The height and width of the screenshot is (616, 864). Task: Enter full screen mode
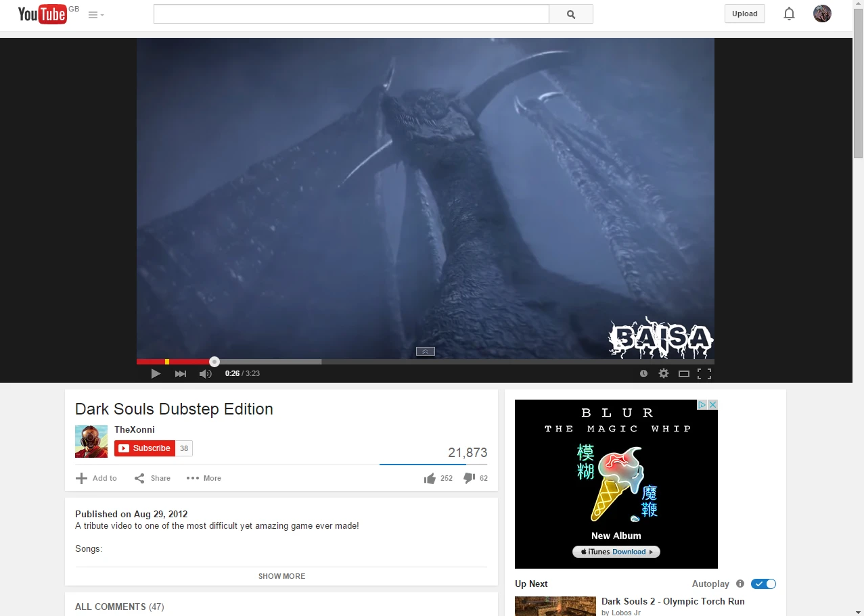point(704,373)
